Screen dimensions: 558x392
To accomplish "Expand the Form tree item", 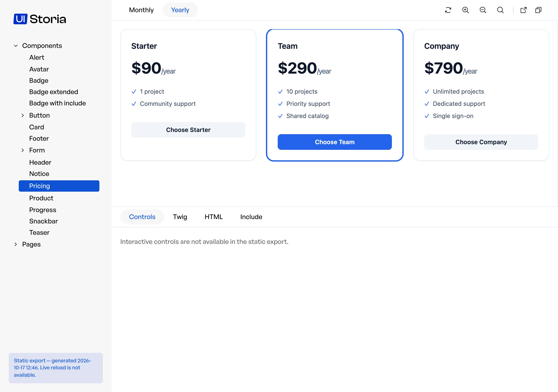I will click(x=23, y=150).
